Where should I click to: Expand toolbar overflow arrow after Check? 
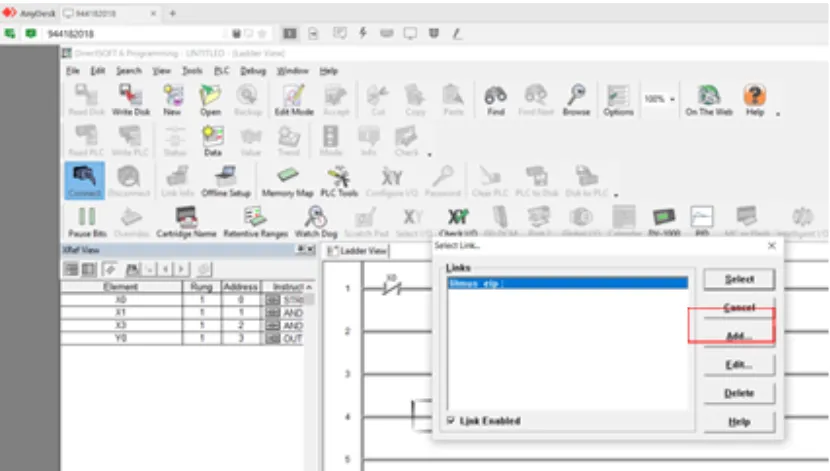click(x=429, y=155)
